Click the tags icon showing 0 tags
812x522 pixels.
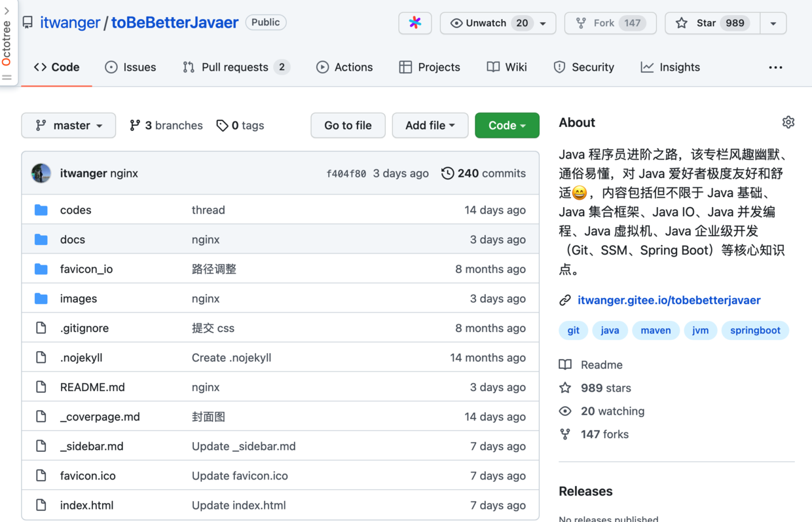222,125
